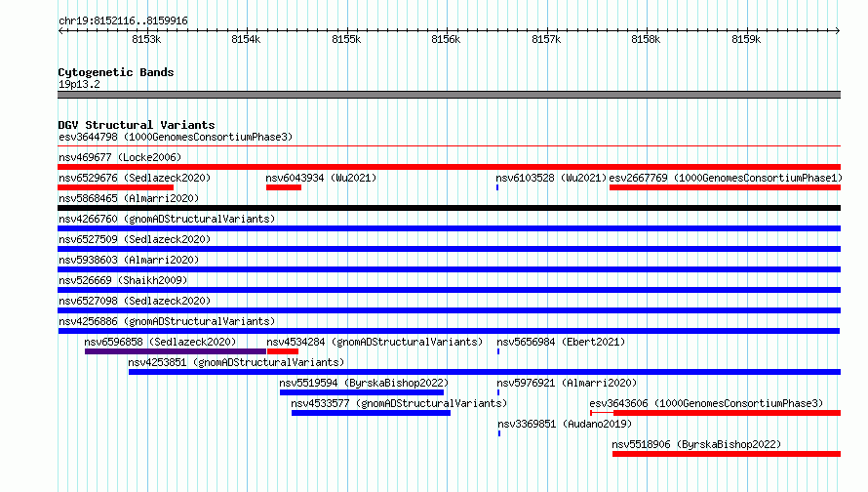The width and height of the screenshot is (868, 492).
Task: Select the red bar under nsv6529676
Action: coord(116,187)
